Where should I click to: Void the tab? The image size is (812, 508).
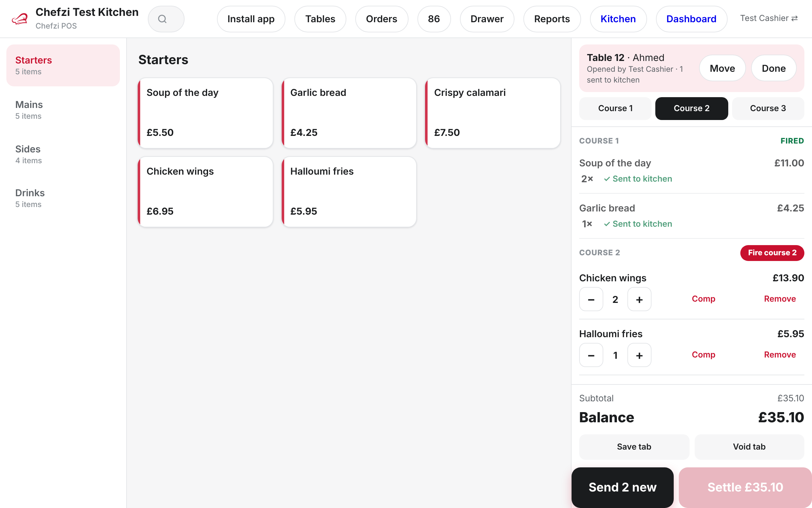click(x=749, y=446)
